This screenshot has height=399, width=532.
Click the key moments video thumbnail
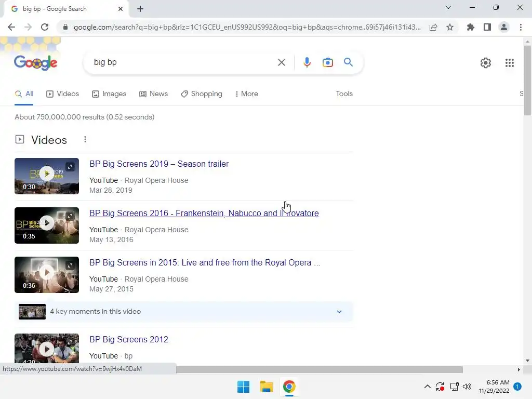coord(32,312)
